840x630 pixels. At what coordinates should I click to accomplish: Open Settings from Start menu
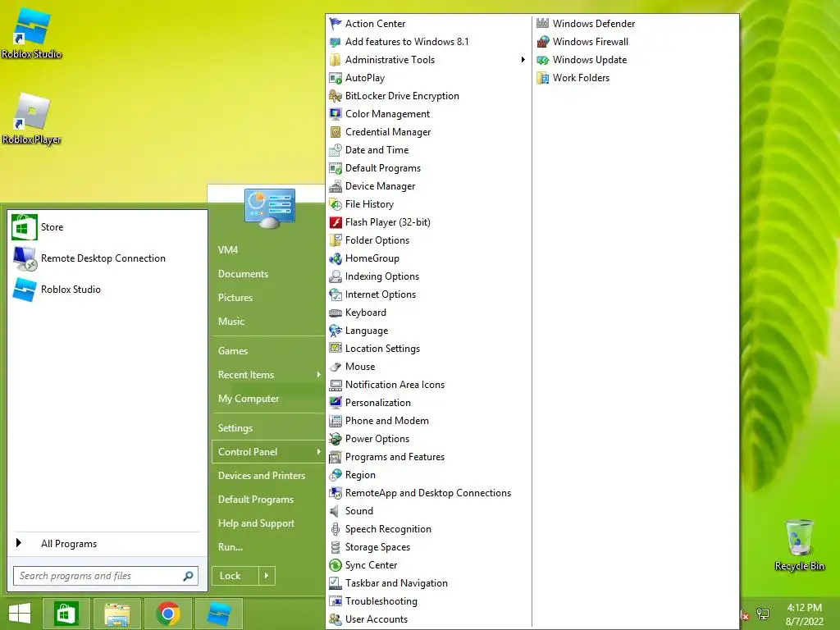[235, 428]
